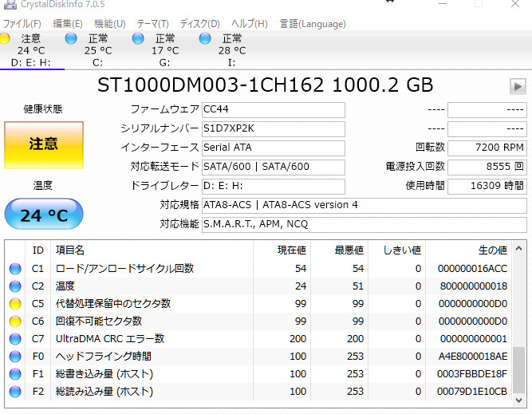Select the UltraDMA CRC エラー数 row
532x414 pixels.
(x=258, y=339)
